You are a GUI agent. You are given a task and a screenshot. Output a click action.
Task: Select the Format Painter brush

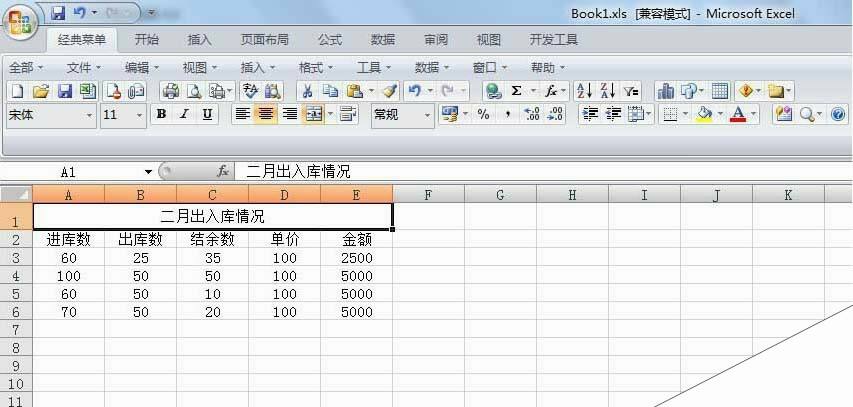click(390, 91)
